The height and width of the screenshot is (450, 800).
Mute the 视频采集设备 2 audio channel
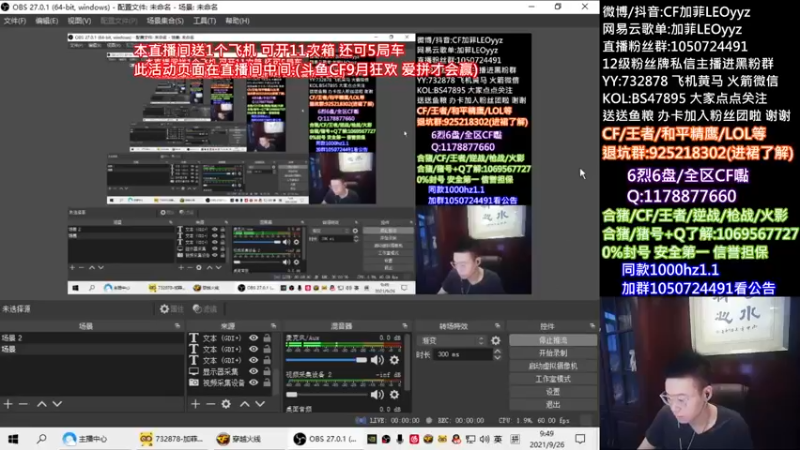[x=378, y=394]
